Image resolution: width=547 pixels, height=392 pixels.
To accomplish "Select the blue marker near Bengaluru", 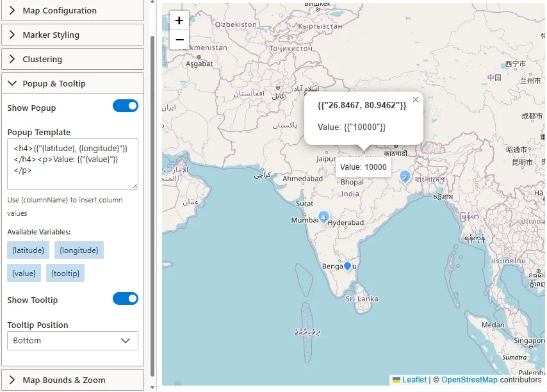I will 347,265.
